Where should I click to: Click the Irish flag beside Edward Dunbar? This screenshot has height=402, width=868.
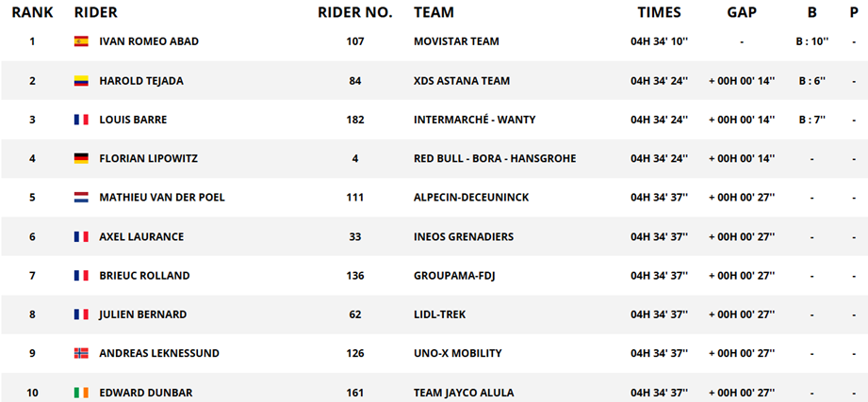coord(81,393)
